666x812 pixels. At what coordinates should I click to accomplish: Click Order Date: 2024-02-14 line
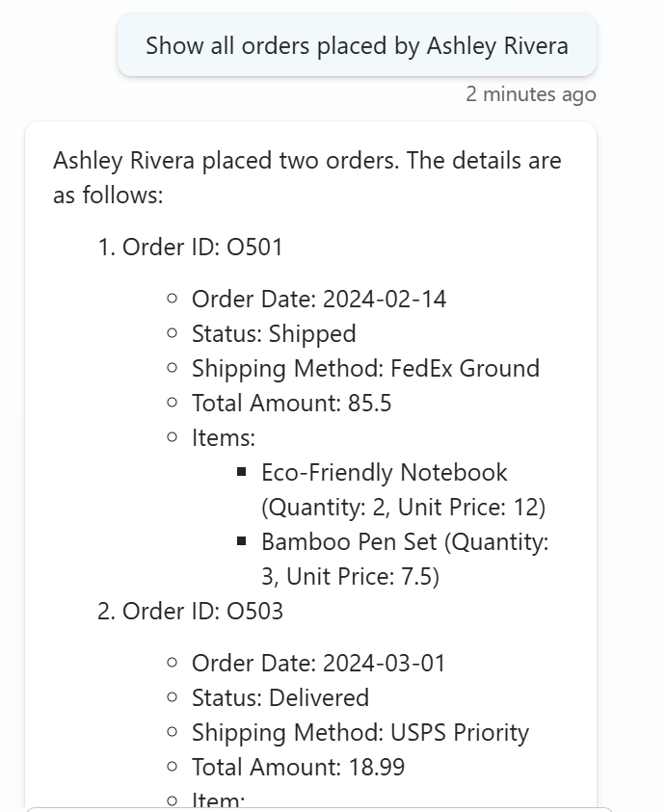point(319,299)
